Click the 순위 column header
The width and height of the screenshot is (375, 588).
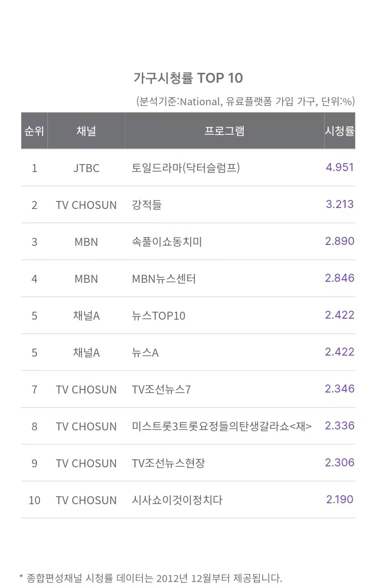(34, 131)
